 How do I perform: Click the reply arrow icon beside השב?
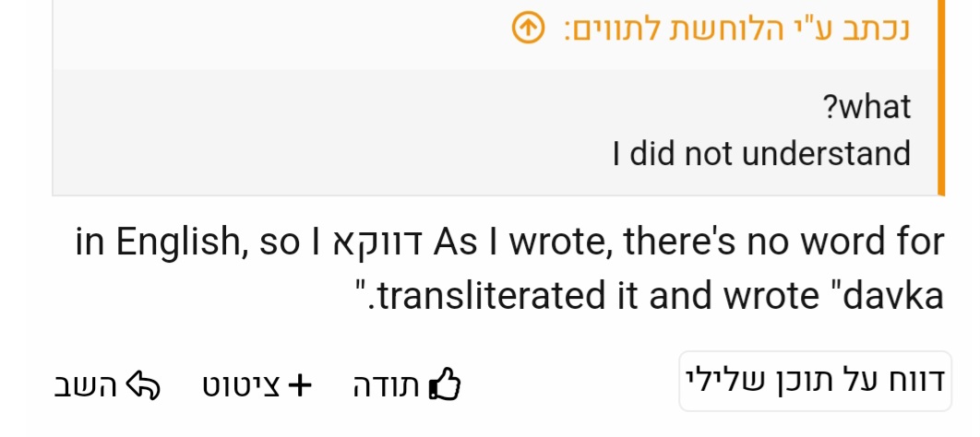pos(143,386)
